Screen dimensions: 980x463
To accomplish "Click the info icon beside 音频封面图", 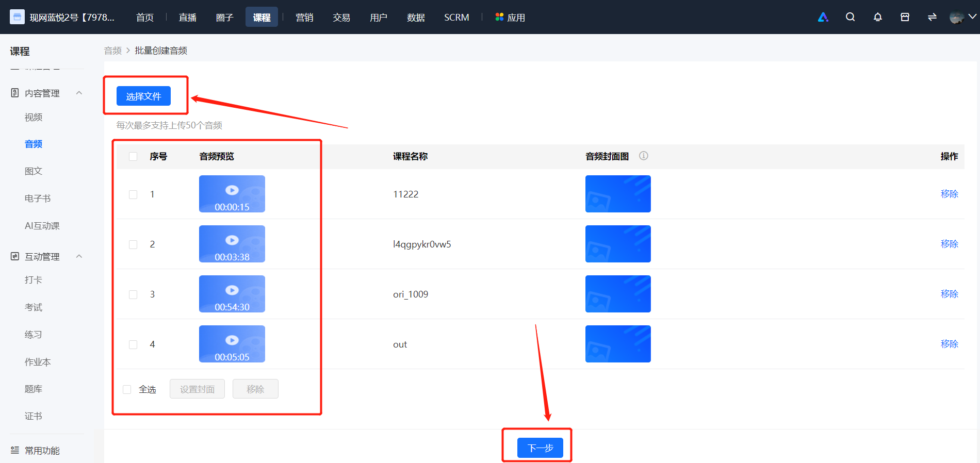I will 644,156.
